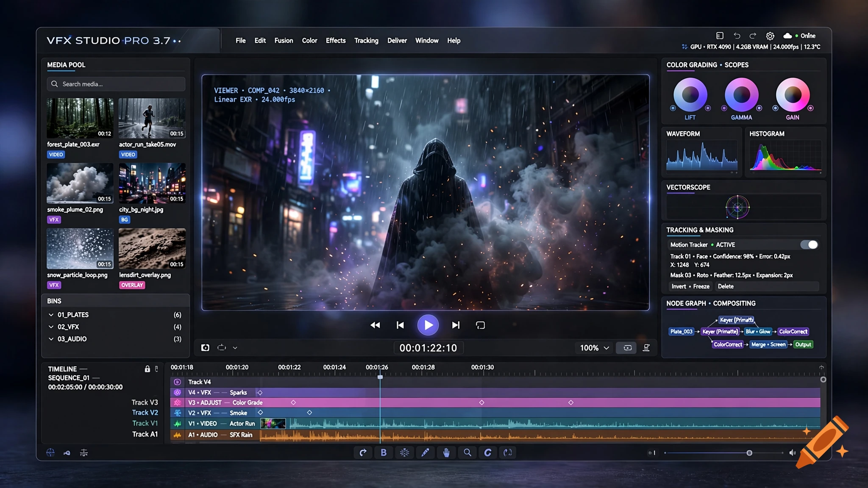868x488 pixels.
Task: Click the V2 VFX Smoke track icon
Action: click(178, 413)
